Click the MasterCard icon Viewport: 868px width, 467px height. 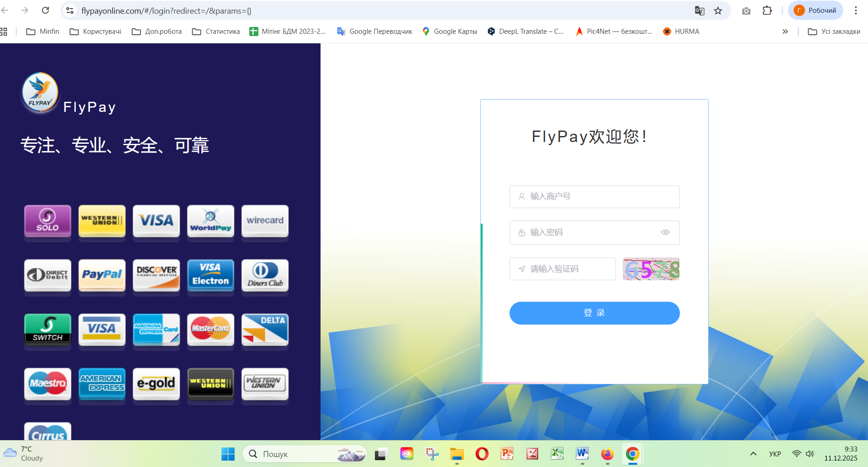tap(210, 330)
